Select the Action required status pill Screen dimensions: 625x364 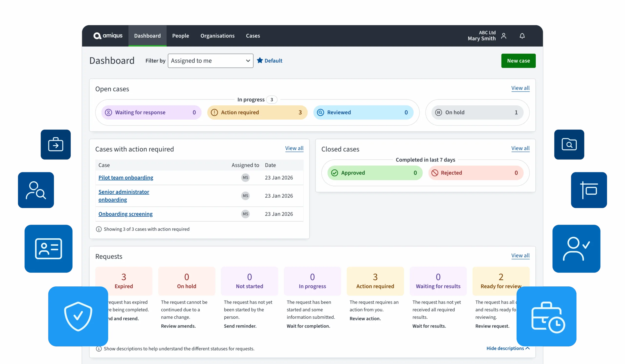pos(257,112)
